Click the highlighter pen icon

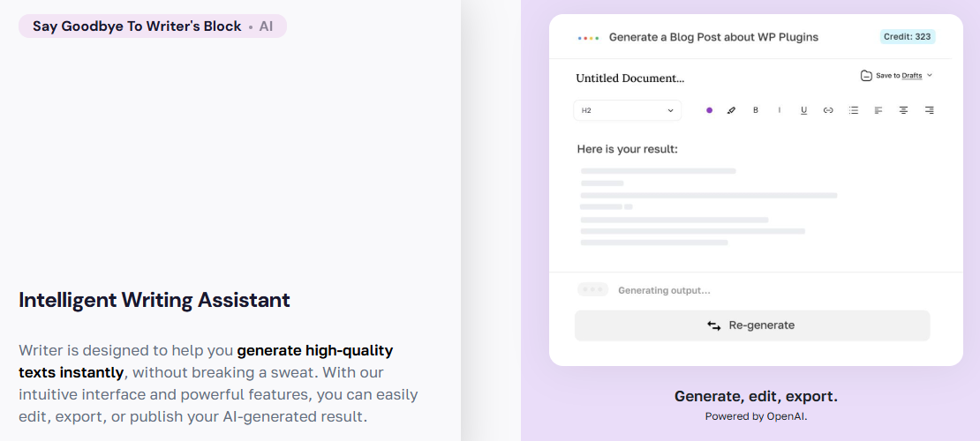point(731,110)
